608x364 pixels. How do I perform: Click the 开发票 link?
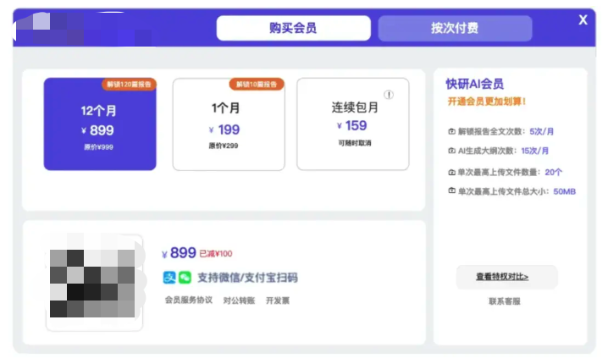pos(278,301)
